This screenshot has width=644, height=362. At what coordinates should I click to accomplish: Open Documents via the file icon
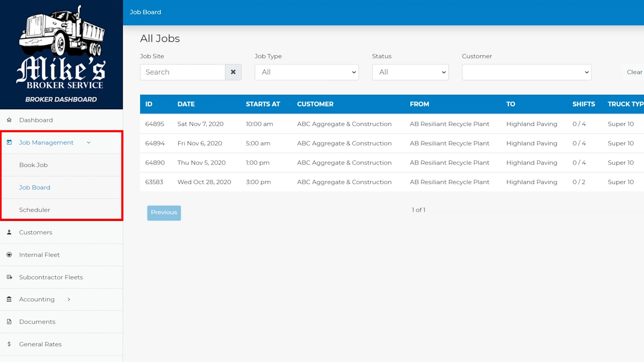(9, 322)
